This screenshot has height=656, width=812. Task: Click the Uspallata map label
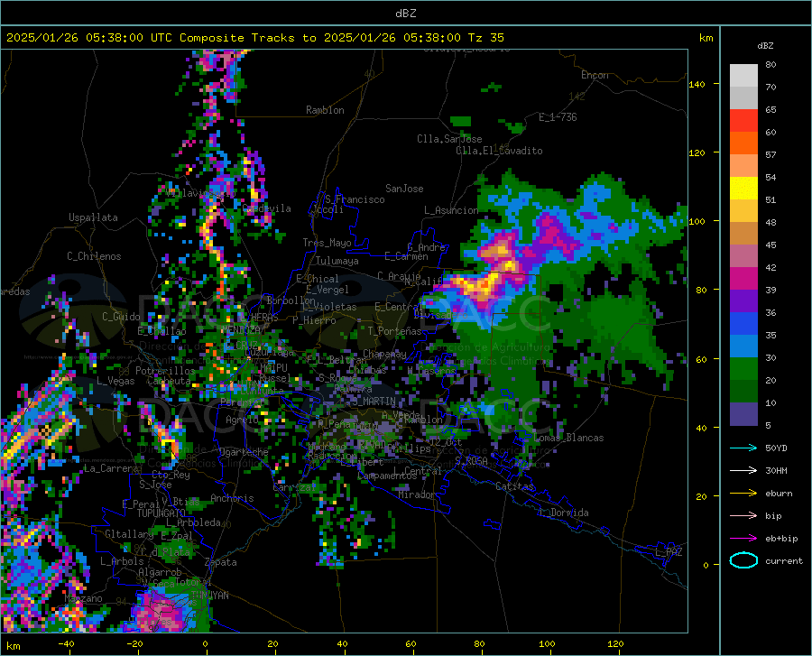click(x=93, y=217)
